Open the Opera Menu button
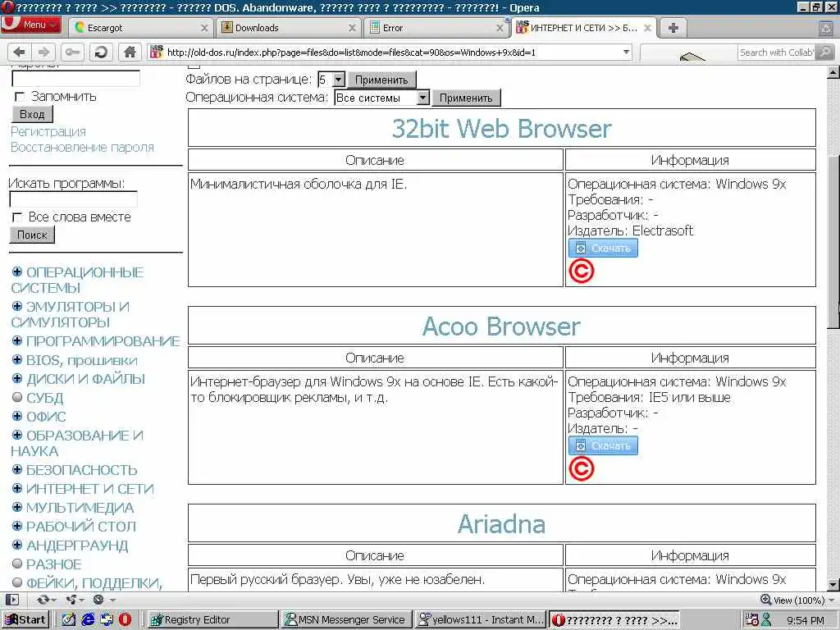The image size is (840, 630). coord(31,25)
